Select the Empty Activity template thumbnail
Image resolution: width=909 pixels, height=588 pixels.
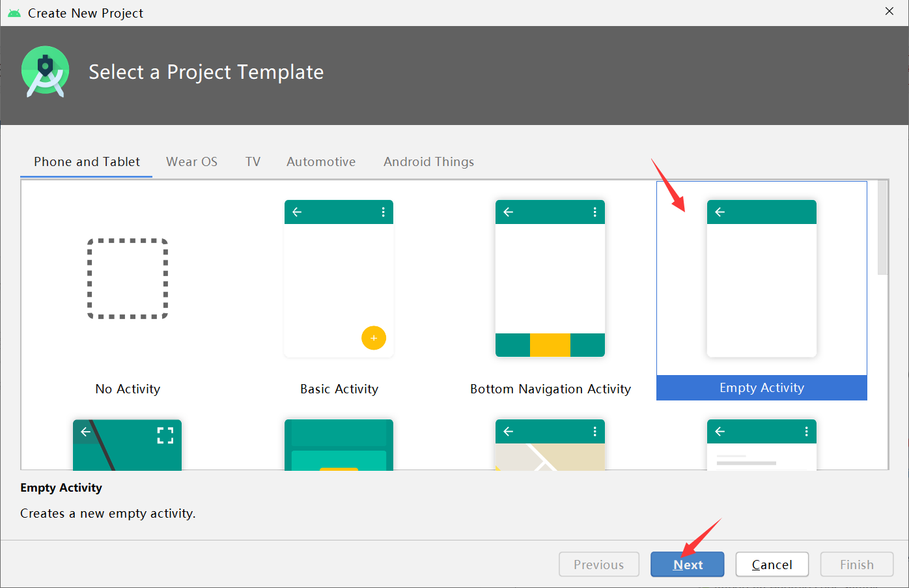762,279
